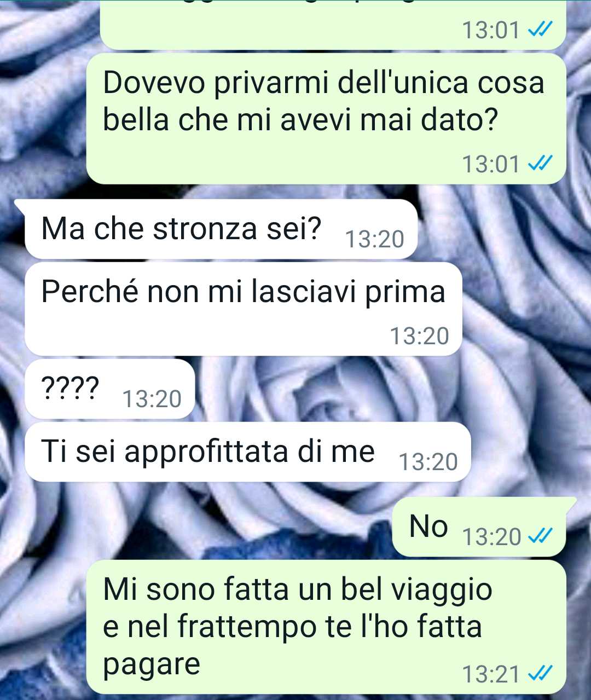
Task: Select the 'Ti sei approfittata di me' message
Action: [x=248, y=452]
